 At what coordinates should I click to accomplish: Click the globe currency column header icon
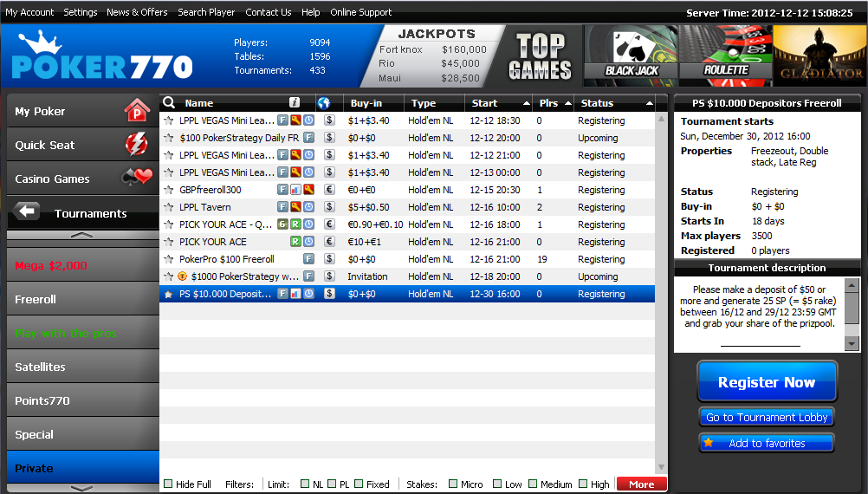pos(324,103)
